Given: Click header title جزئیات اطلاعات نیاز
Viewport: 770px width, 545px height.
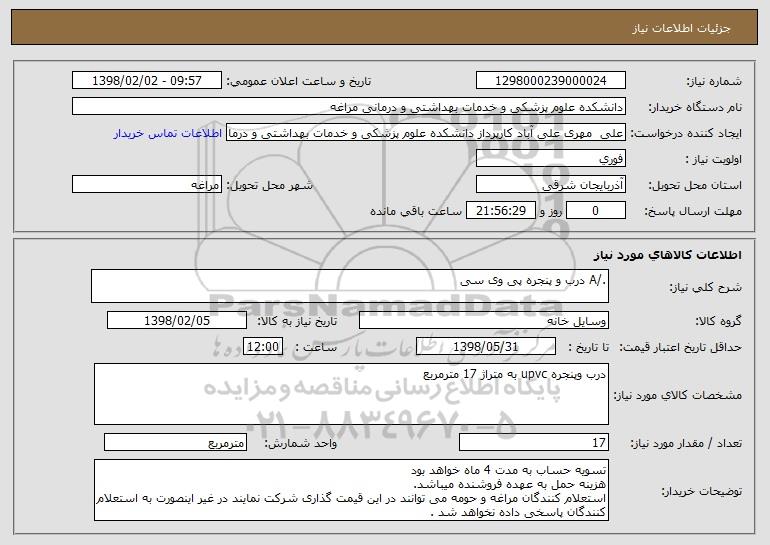Looking at the screenshot, I should [681, 28].
